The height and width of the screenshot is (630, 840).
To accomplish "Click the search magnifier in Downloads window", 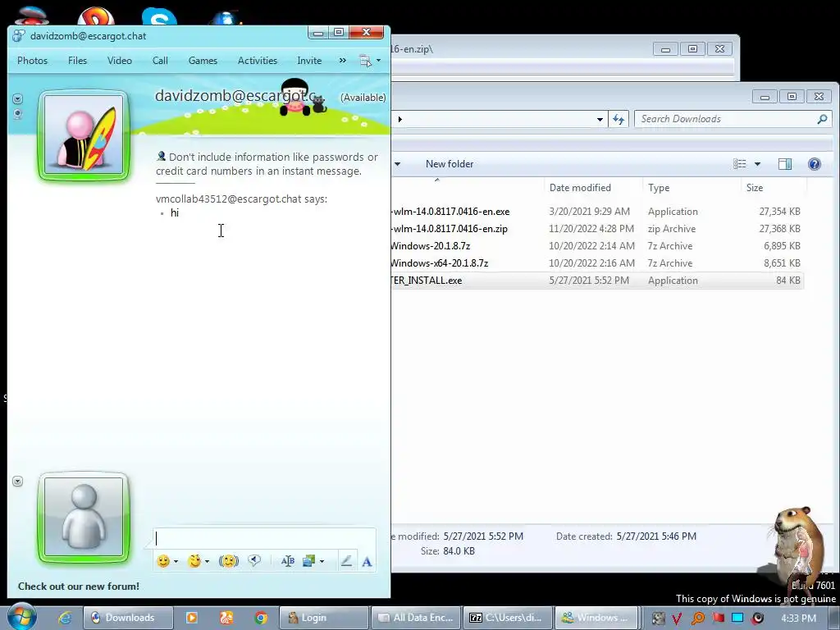I will tap(822, 119).
